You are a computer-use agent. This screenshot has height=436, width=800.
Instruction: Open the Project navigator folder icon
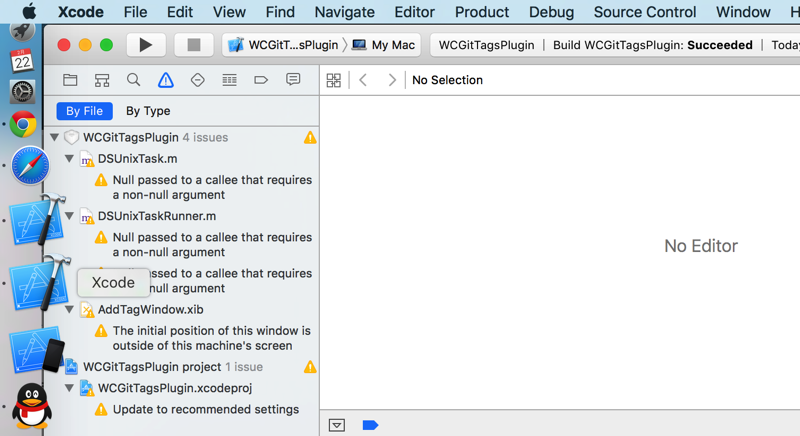click(x=70, y=80)
